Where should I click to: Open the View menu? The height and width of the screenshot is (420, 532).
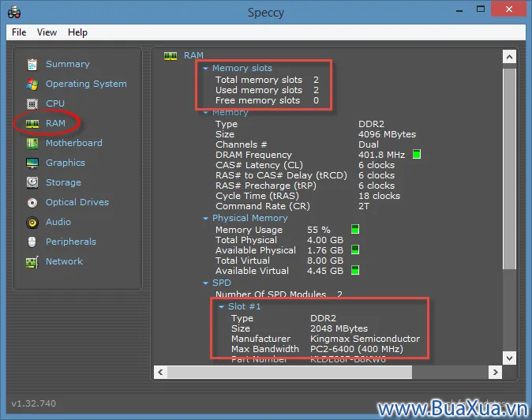pos(47,32)
